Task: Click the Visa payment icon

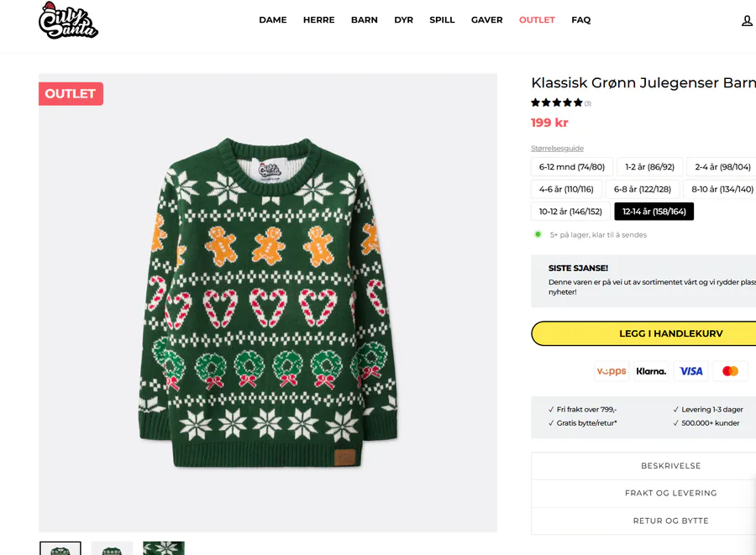Action: pos(690,371)
